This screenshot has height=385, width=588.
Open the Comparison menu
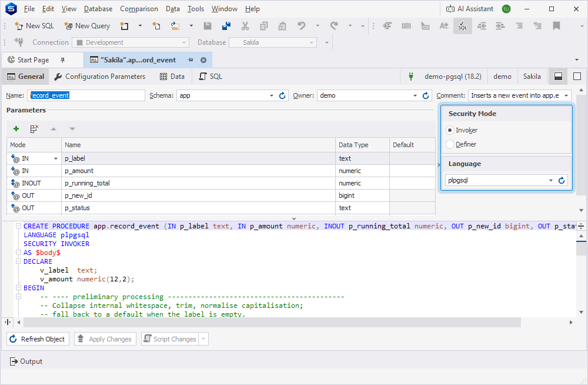click(x=139, y=9)
